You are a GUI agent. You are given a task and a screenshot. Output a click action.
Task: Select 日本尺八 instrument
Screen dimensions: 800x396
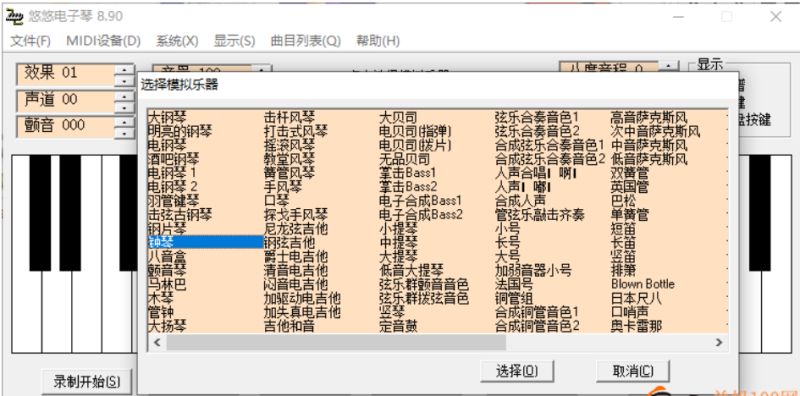click(636, 298)
